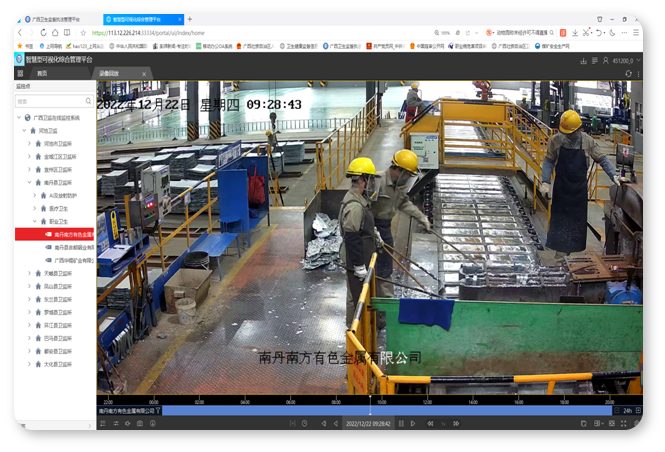This screenshot has width=665, height=452.
Task: Open the grid menu icon beside 首页 tab
Action: coord(20,73)
